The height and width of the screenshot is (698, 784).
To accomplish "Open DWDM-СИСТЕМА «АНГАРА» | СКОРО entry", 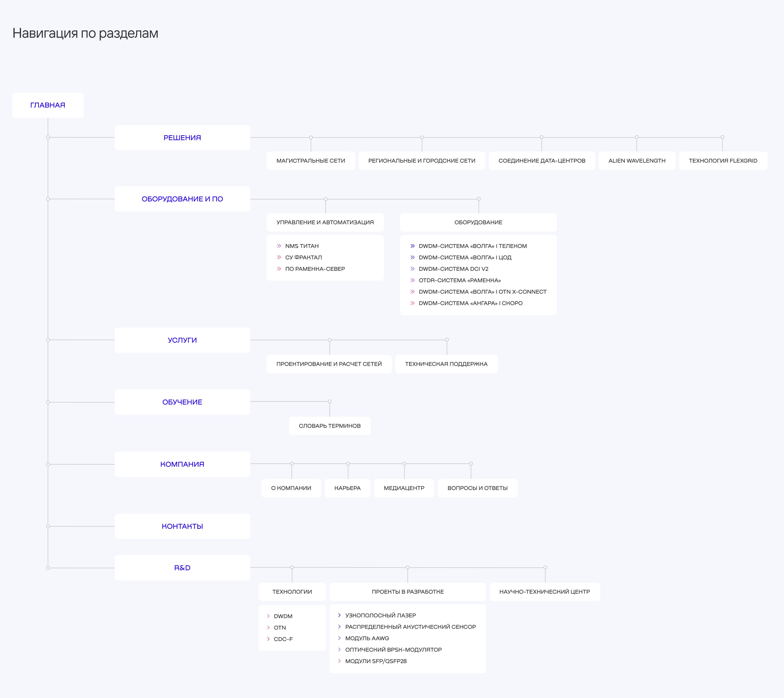I will [470, 303].
